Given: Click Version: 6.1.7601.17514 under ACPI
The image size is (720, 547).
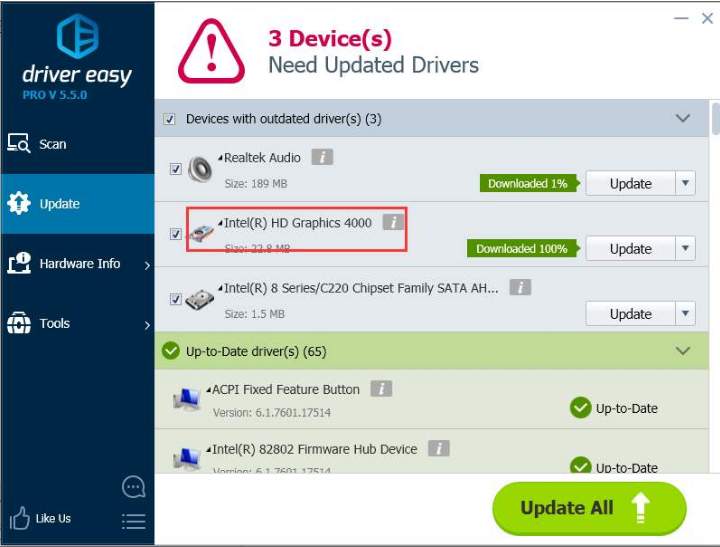Looking at the screenshot, I should click(x=272, y=412).
